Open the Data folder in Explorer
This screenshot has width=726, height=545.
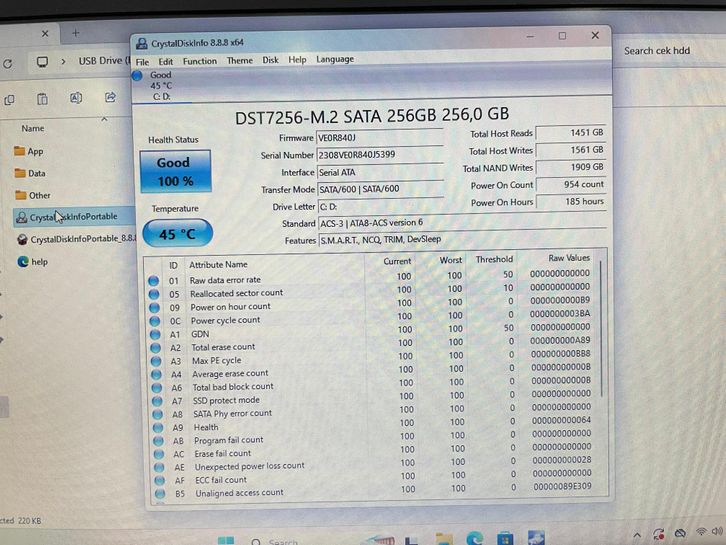coord(30,173)
